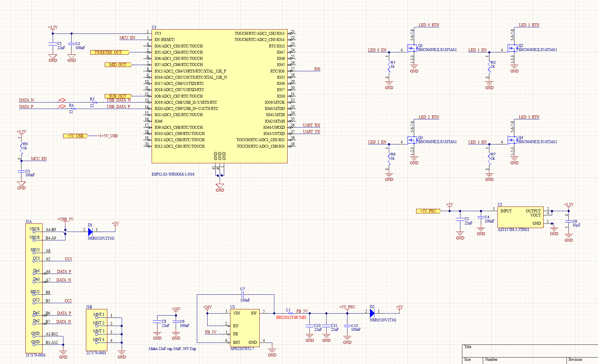Select the +5V_USB port symbol
Image resolution: width=598 pixels, height=364 pixels.
75,136
